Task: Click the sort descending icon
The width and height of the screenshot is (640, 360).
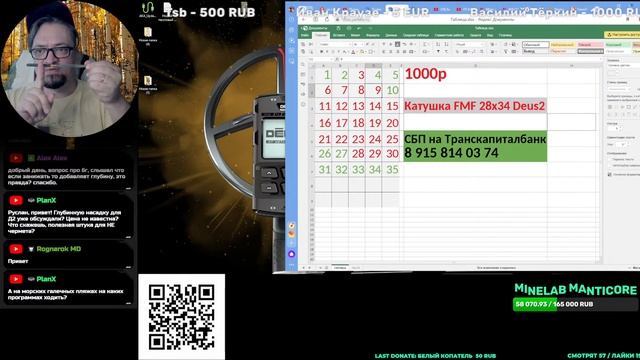Action: coord(446,44)
